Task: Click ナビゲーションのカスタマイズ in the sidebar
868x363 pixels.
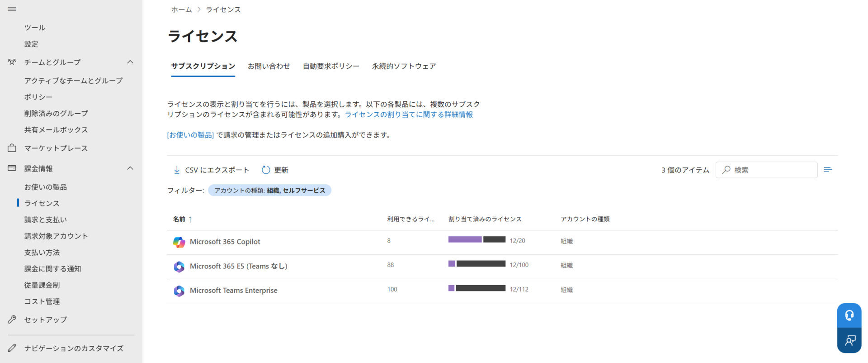Action: click(x=74, y=348)
